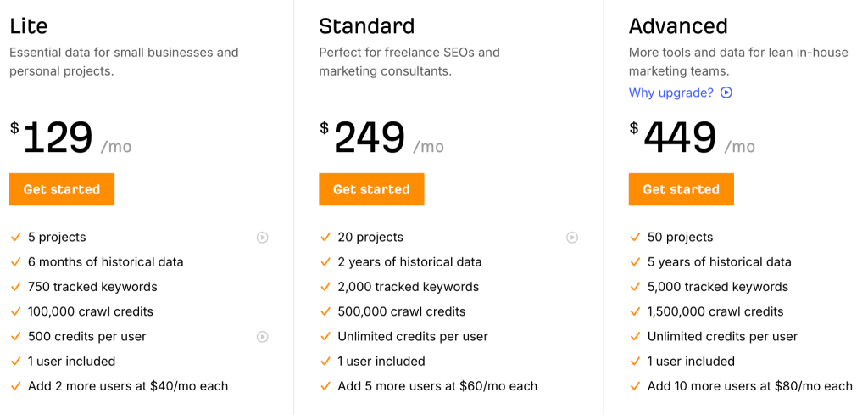Click the $449 per month price

point(681,137)
